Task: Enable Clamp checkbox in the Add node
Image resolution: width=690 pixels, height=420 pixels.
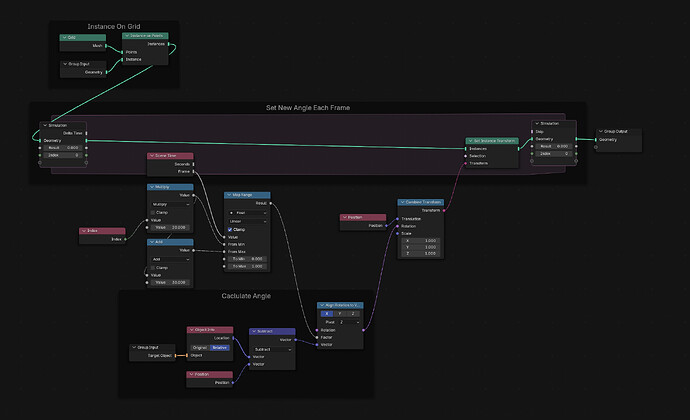Action: 153,268
